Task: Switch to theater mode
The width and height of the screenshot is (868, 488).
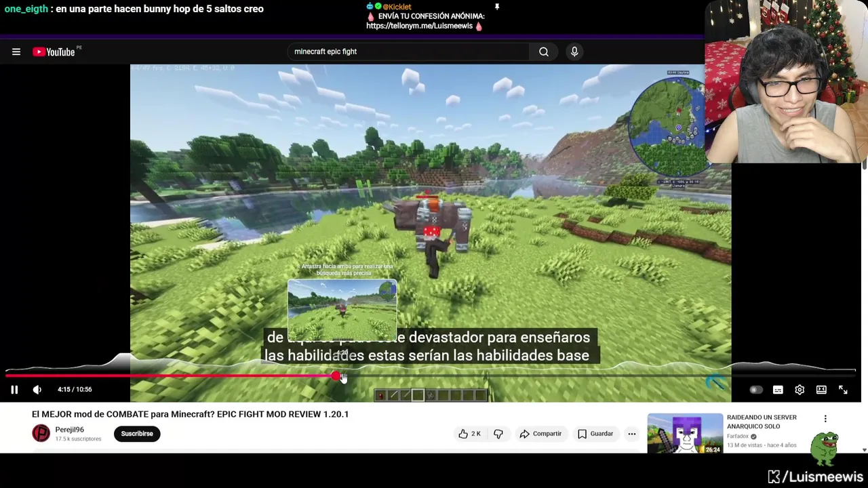Action: (821, 390)
